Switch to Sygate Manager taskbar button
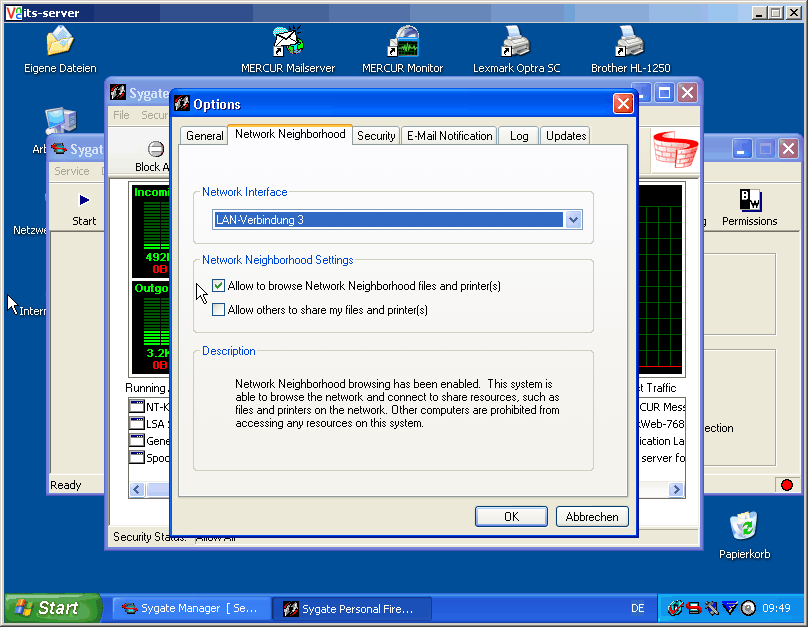The image size is (808, 627). pyautogui.click(x=191, y=608)
